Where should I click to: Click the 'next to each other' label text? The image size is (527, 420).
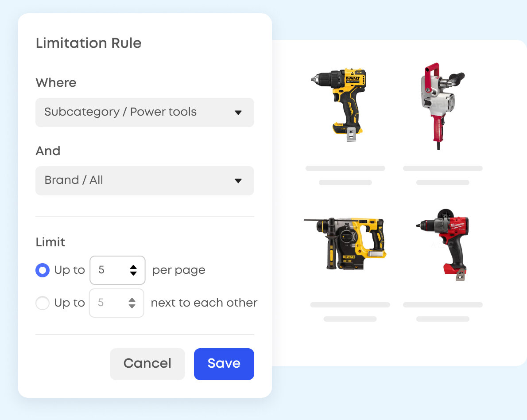204,303
